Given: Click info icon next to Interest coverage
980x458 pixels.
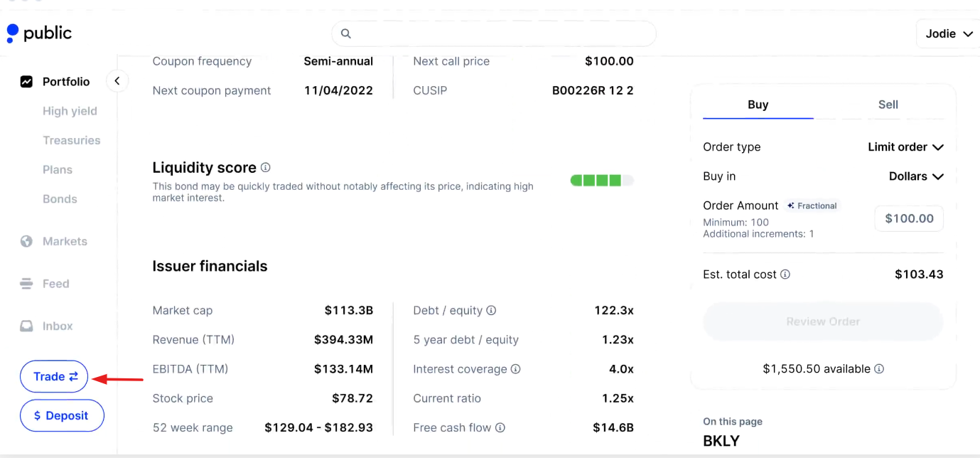Looking at the screenshot, I should pyautogui.click(x=515, y=369).
